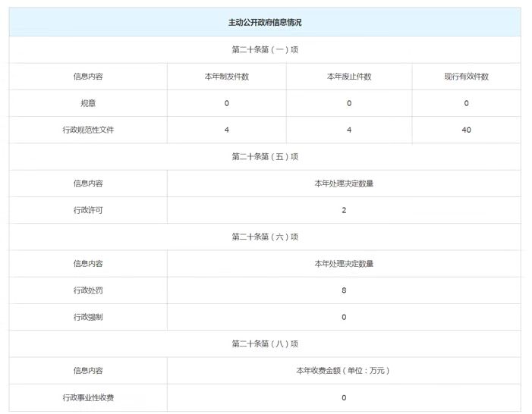Image resolution: width=532 pixels, height=414 pixels.
Task: Click the 主动公开政府信息情况 table title
Action: (x=265, y=23)
